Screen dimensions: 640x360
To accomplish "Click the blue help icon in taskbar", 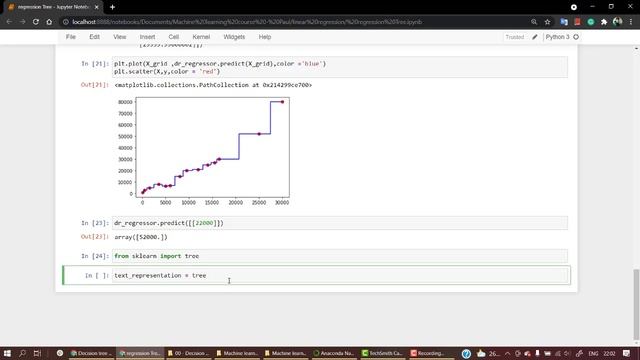I will tap(466, 353).
